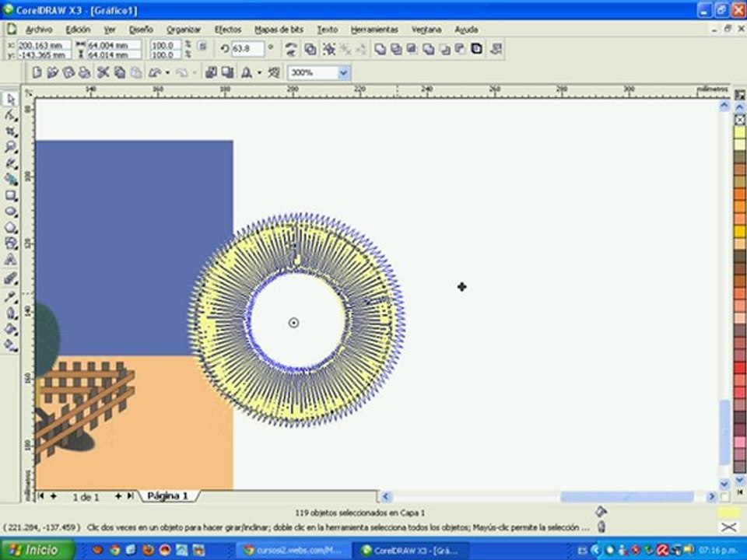Open the Edición menu
The height and width of the screenshot is (560, 747).
[x=78, y=30]
